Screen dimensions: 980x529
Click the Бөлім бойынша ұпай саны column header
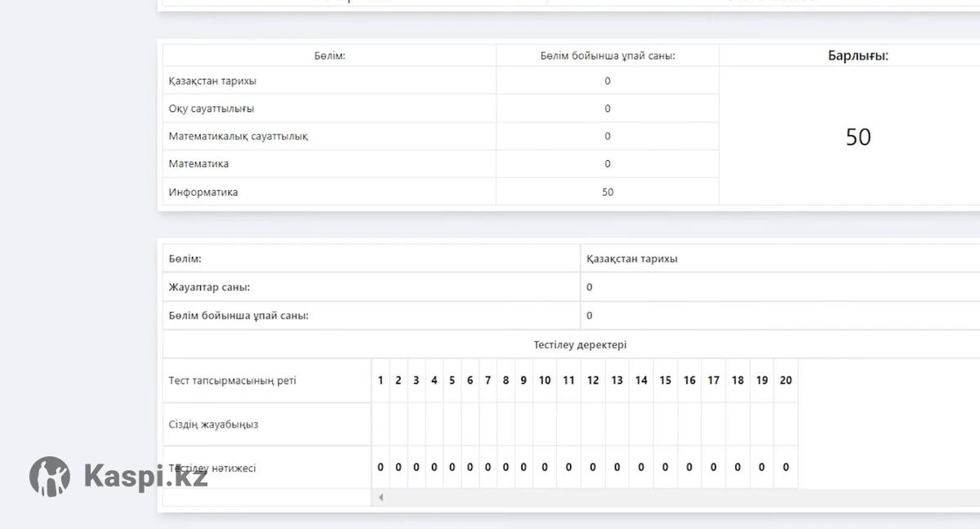click(608, 56)
